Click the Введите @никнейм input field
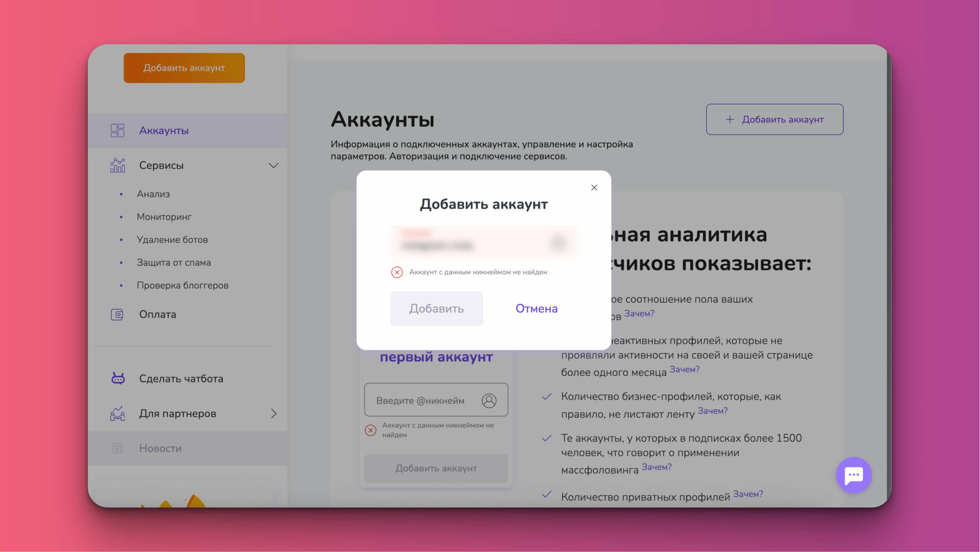Viewport: 980px width, 552px height. pos(436,400)
